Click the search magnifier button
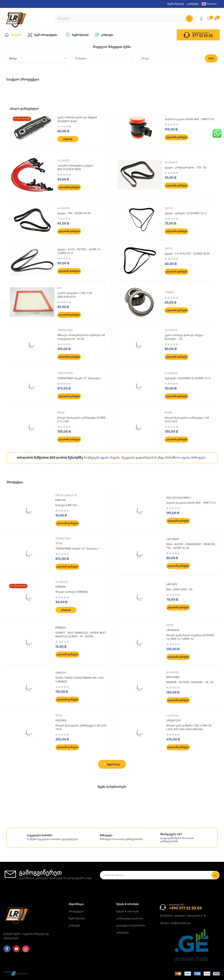This screenshot has height=980, width=224. (x=189, y=19)
